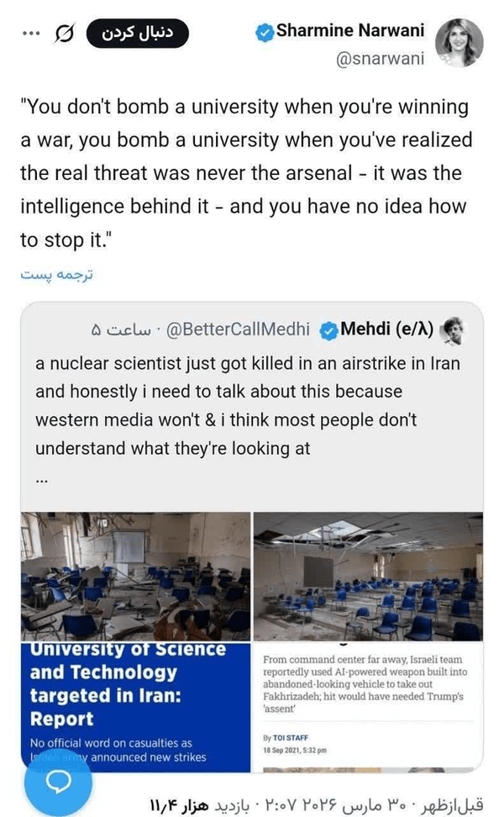This screenshot has height=817, width=504.
Task: Open the top-right damaged classroom photo
Action: [368, 576]
